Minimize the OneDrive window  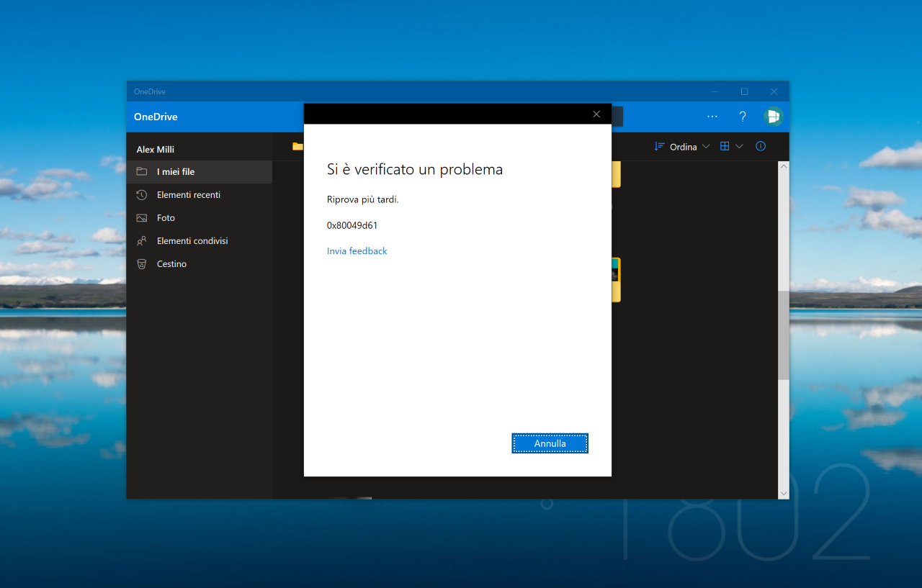click(715, 91)
